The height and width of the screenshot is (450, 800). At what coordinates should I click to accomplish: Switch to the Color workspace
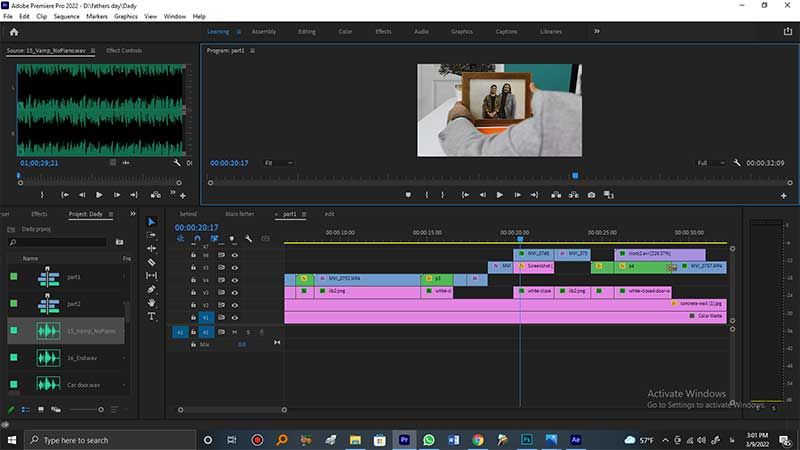click(x=345, y=31)
